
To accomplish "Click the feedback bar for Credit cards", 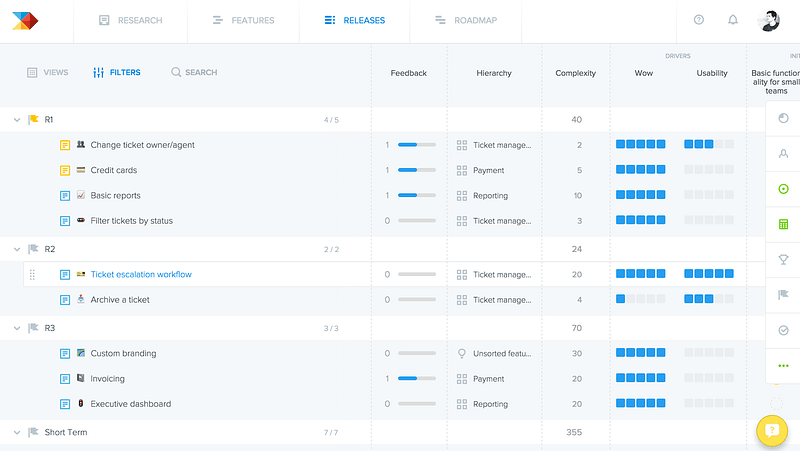I will point(417,170).
